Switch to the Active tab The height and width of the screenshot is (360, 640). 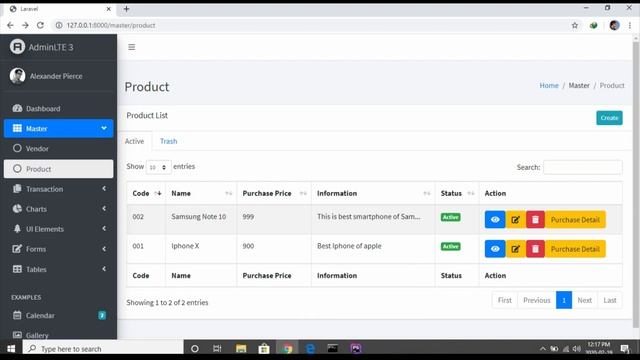[134, 141]
